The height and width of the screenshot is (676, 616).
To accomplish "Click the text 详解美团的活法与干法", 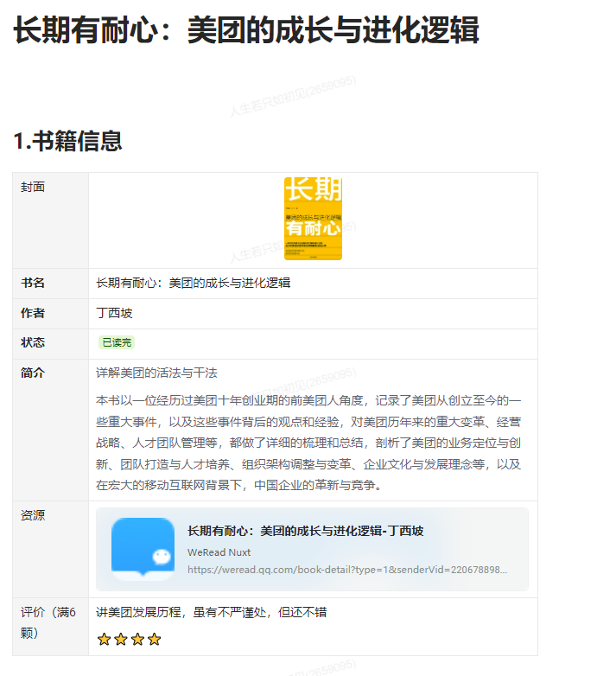I will pyautogui.click(x=156, y=373).
